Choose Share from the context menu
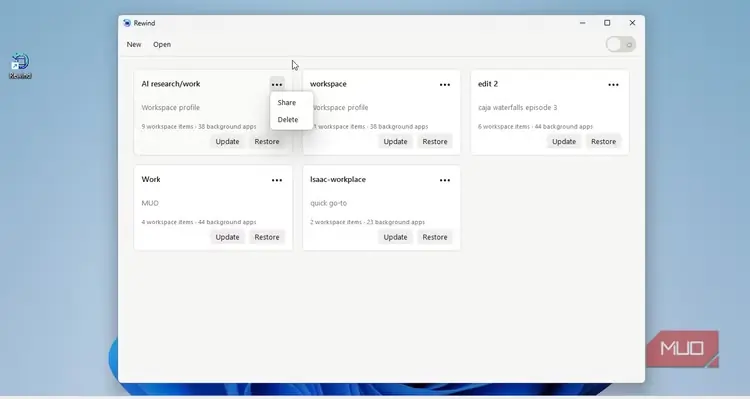The width and height of the screenshot is (750, 399). tap(287, 102)
